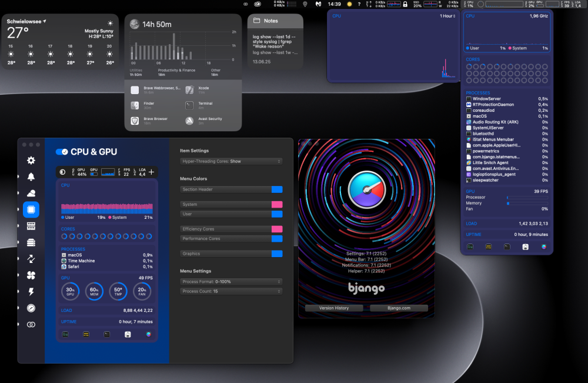Toggle the CPU & GPU enable switch

62,152
